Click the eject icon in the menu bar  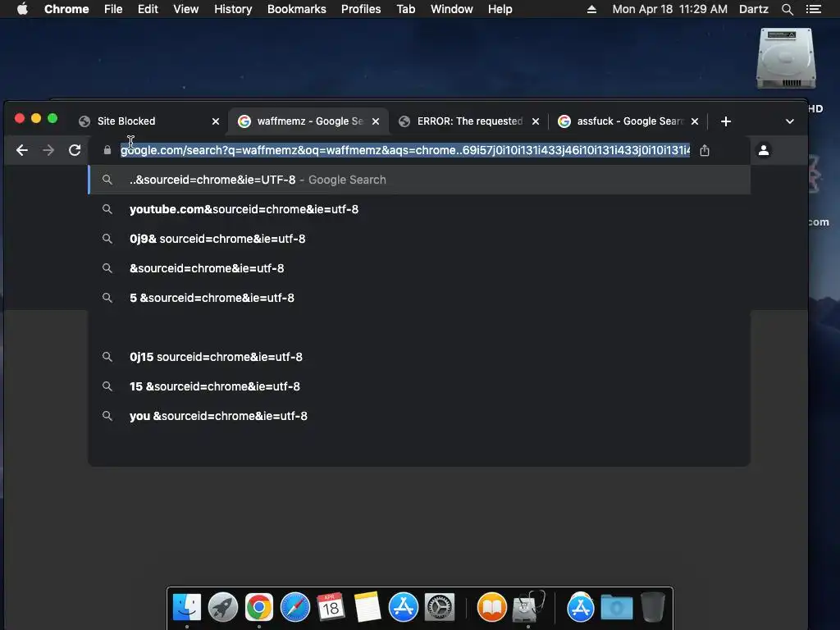point(591,9)
